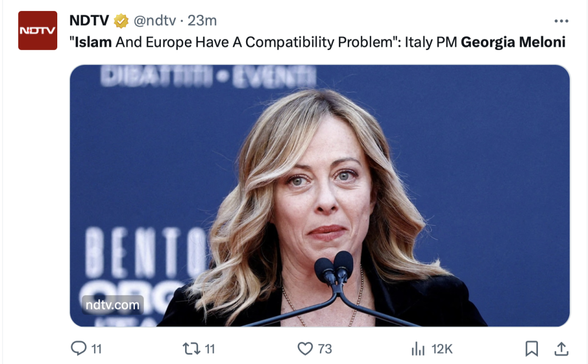Image resolution: width=588 pixels, height=364 pixels.
Task: Open the NDTV account display name
Action: point(89,21)
